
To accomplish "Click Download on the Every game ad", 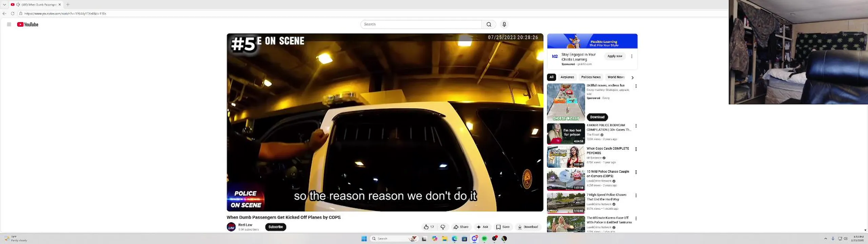I will coord(597,117).
